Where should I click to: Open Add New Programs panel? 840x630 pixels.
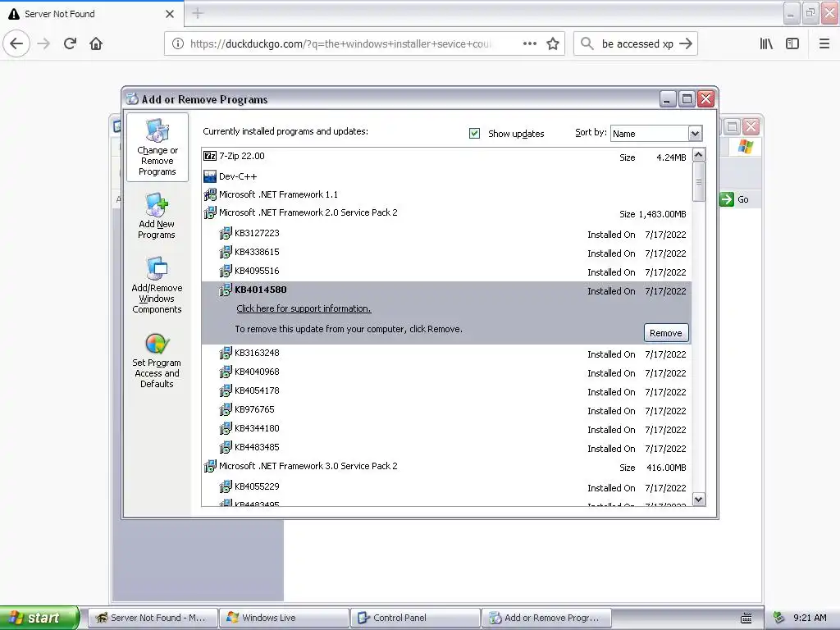pyautogui.click(x=157, y=216)
